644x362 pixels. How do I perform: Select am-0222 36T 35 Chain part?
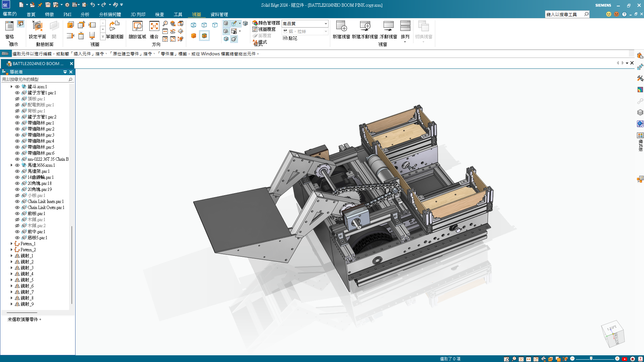(48, 159)
